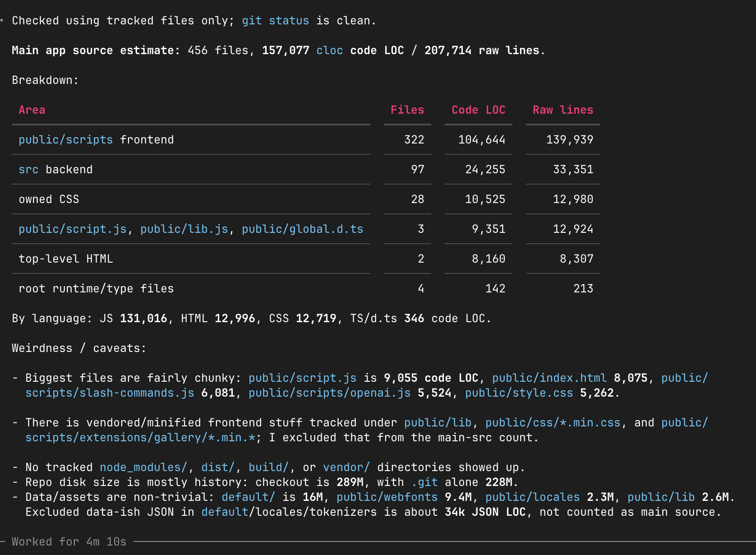Viewport: 756px width, 555px height.
Task: Select the '8,160' code LOC cell
Action: click(489, 259)
